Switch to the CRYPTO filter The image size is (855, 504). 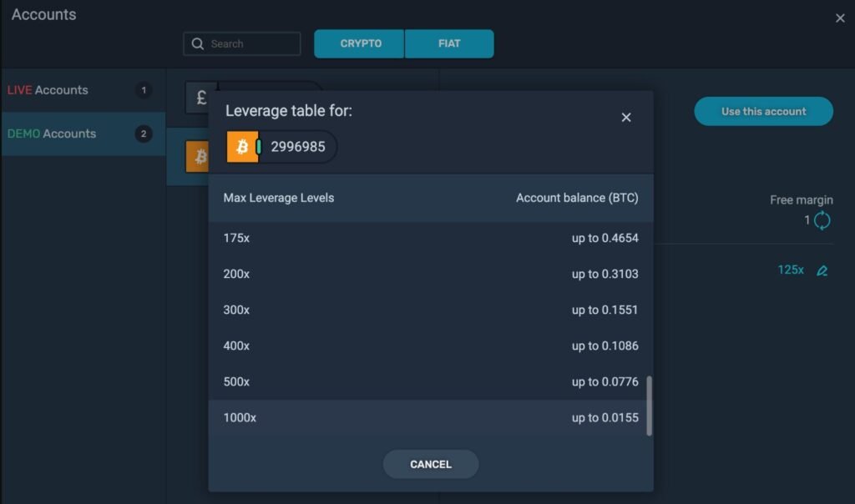360,44
